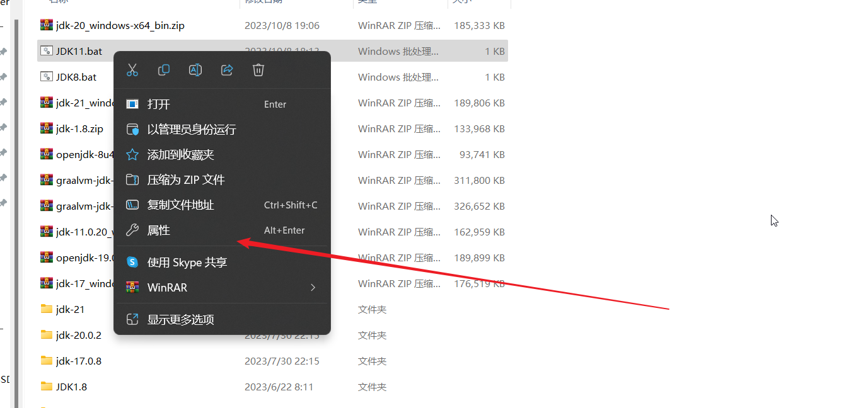
Task: Select the jdk-21 folder
Action: coord(70,309)
